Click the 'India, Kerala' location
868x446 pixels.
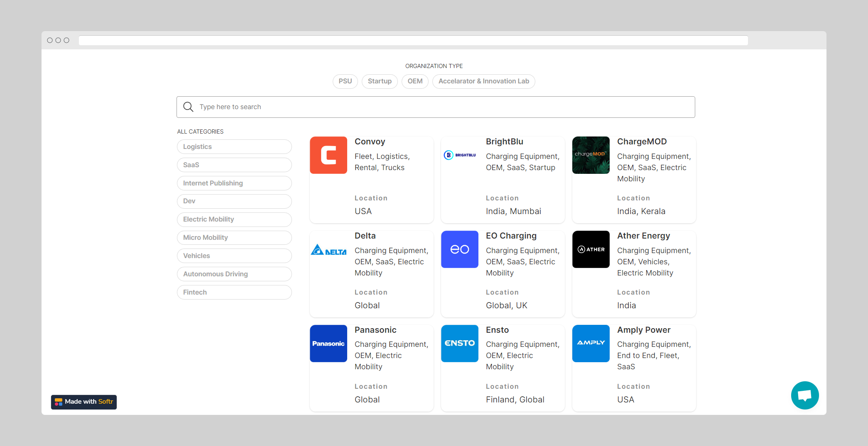click(x=641, y=211)
